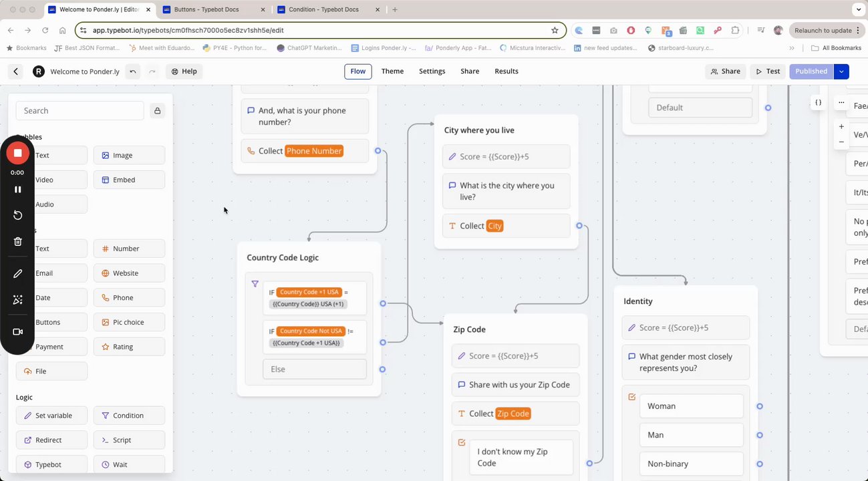Pause the screen recording
868x481 pixels.
coord(17,190)
